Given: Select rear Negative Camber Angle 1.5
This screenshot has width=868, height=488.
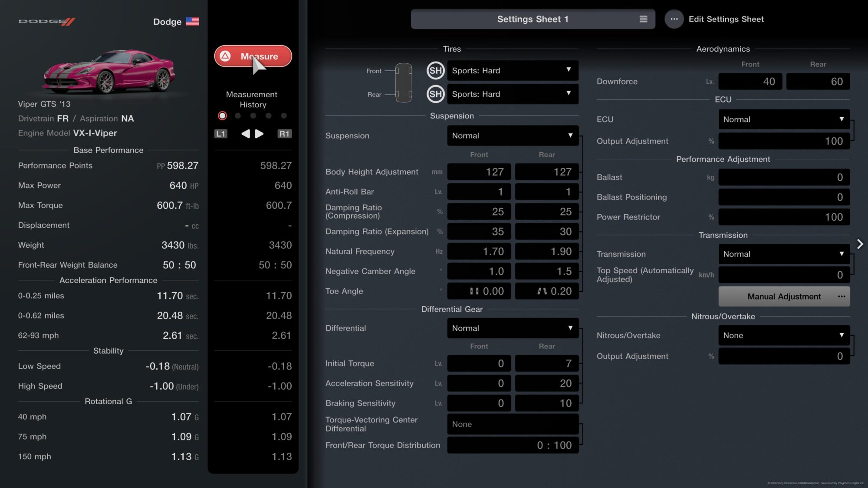Looking at the screenshot, I should (x=546, y=272).
